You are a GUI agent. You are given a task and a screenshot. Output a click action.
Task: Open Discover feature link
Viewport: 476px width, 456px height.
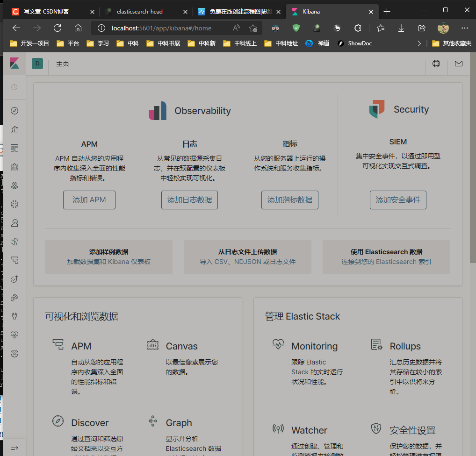(90, 423)
